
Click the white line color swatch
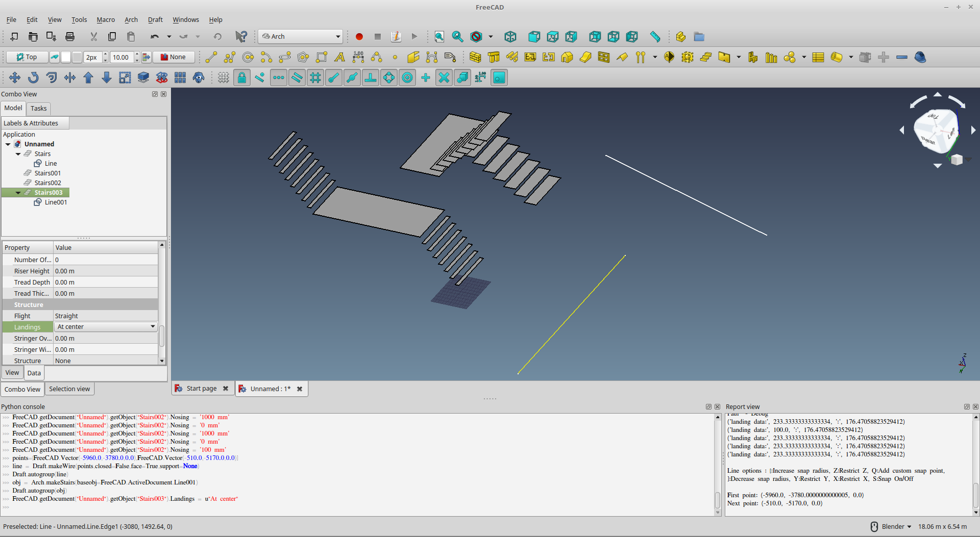click(66, 57)
